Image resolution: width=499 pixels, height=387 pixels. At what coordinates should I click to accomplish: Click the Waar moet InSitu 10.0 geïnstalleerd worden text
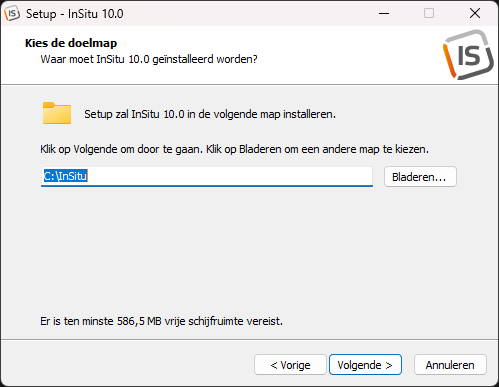click(x=149, y=59)
